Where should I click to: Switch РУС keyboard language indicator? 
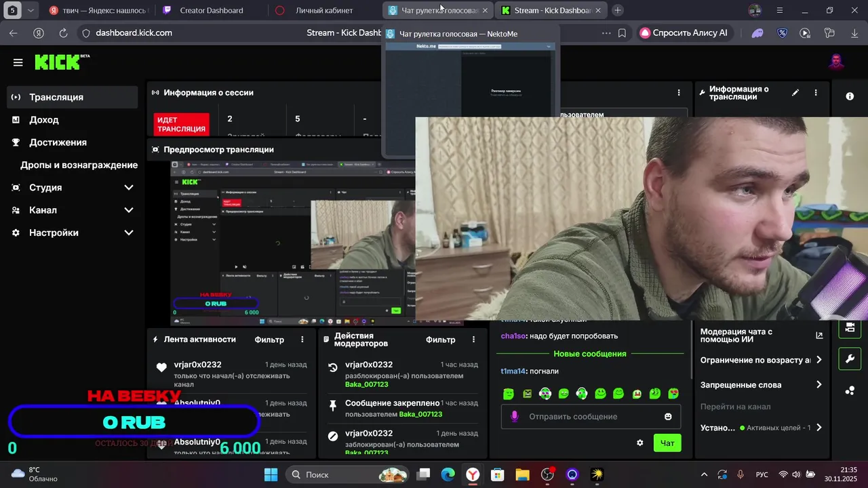[x=762, y=474]
